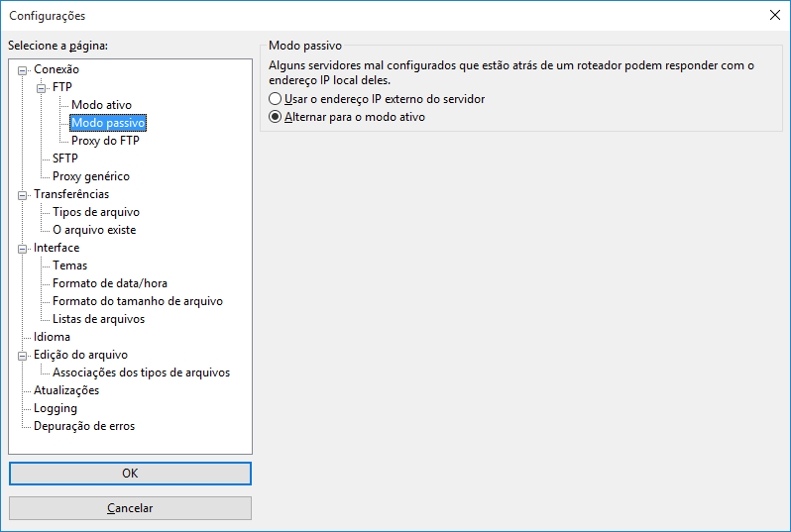Open the Proxy genérico page
Viewport: 791px width, 532px height.
pyautogui.click(x=91, y=176)
